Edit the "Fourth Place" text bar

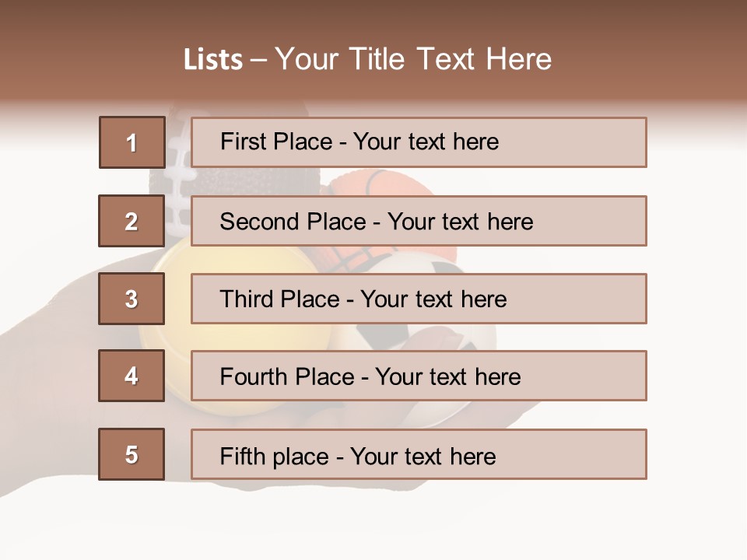click(x=419, y=376)
